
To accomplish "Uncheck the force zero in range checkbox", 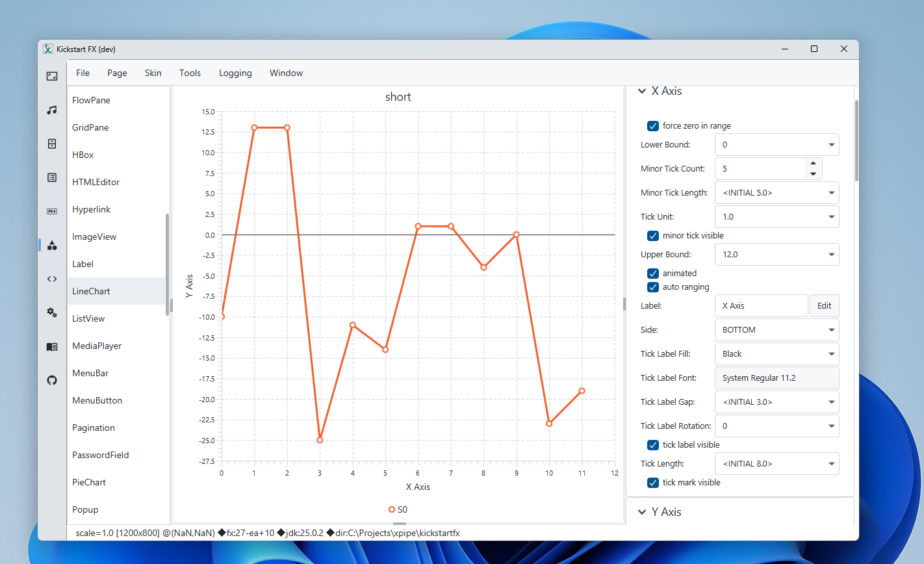I will tap(653, 126).
